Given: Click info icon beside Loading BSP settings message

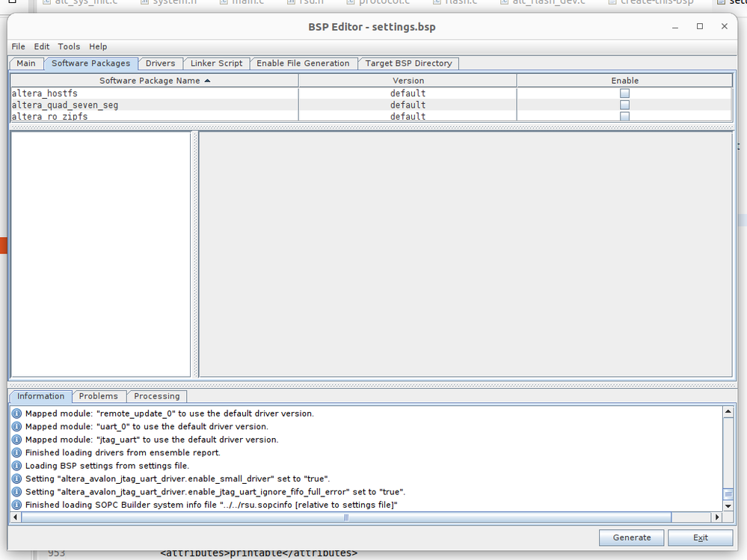Looking at the screenshot, I should (x=16, y=466).
